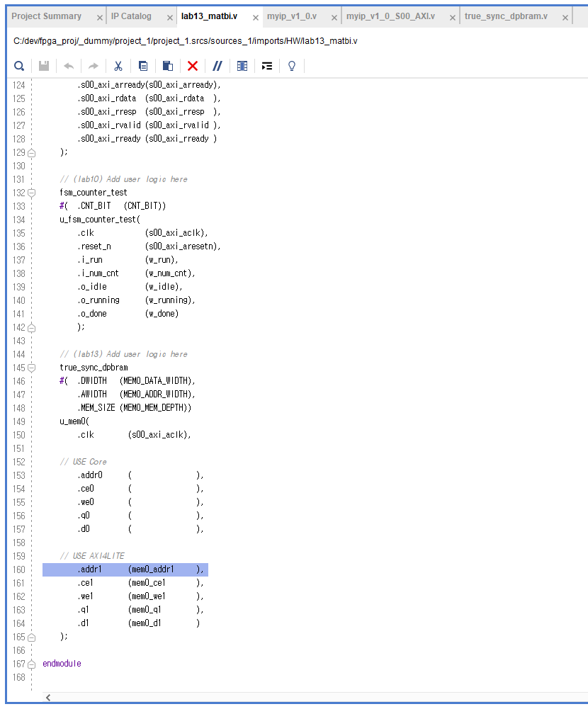Click the indent/format selection icon
Viewport: 588px width, 709px height.
pos(267,66)
